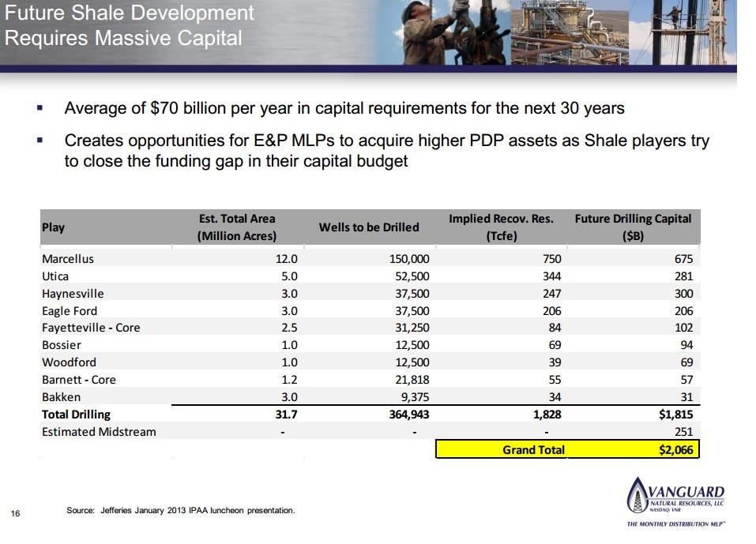Click the Total Drilling row label
This screenshot has width=756, height=544.
(x=76, y=415)
